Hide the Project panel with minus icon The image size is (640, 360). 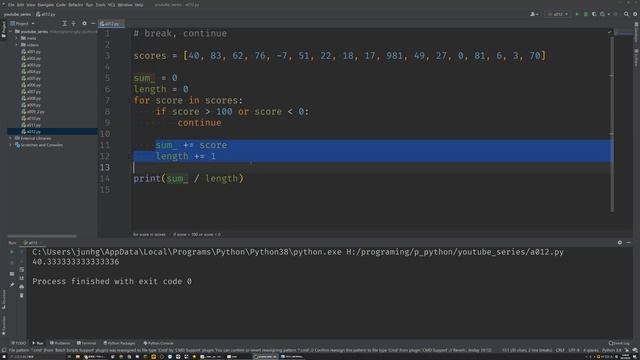coord(93,24)
